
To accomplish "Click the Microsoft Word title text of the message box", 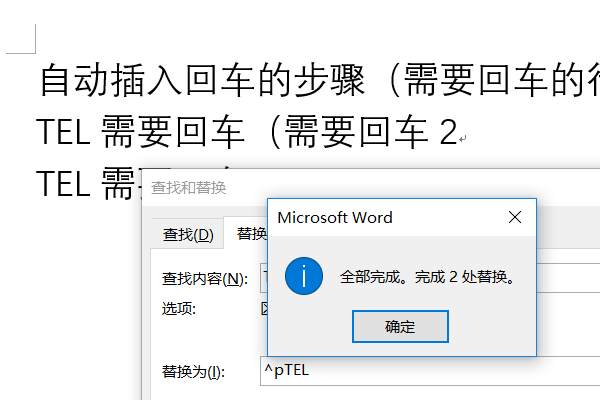I will click(335, 217).
